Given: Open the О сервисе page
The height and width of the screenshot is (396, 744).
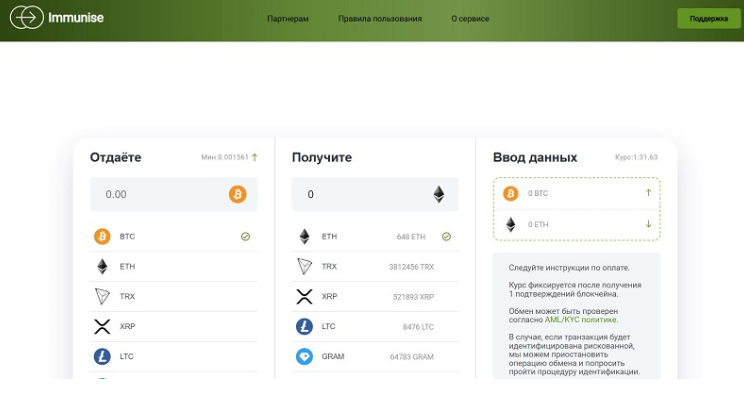Looking at the screenshot, I should tap(470, 19).
